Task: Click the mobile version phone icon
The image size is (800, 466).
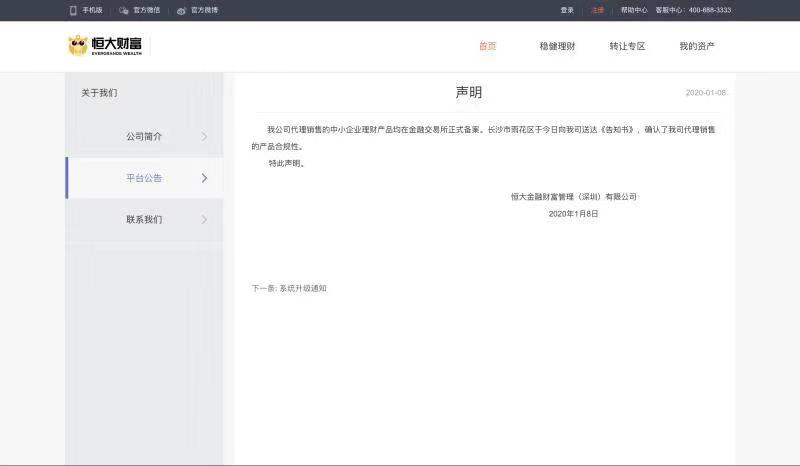Action: [73, 10]
